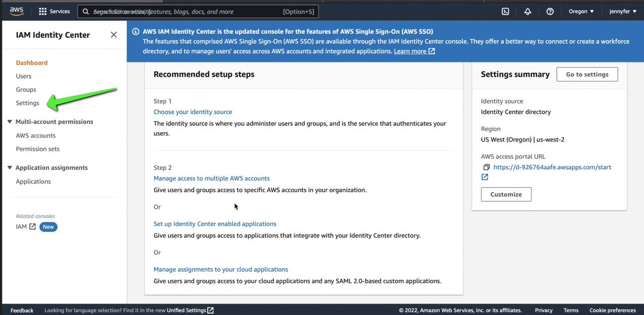Open the jennyfer account dropdown

(x=623, y=11)
